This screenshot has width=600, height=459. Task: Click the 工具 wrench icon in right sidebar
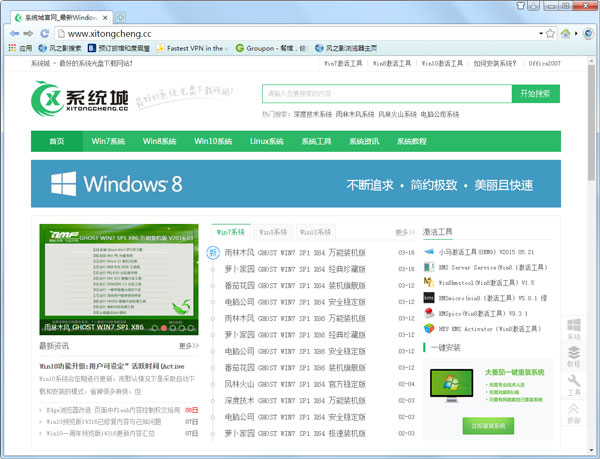tap(574, 385)
